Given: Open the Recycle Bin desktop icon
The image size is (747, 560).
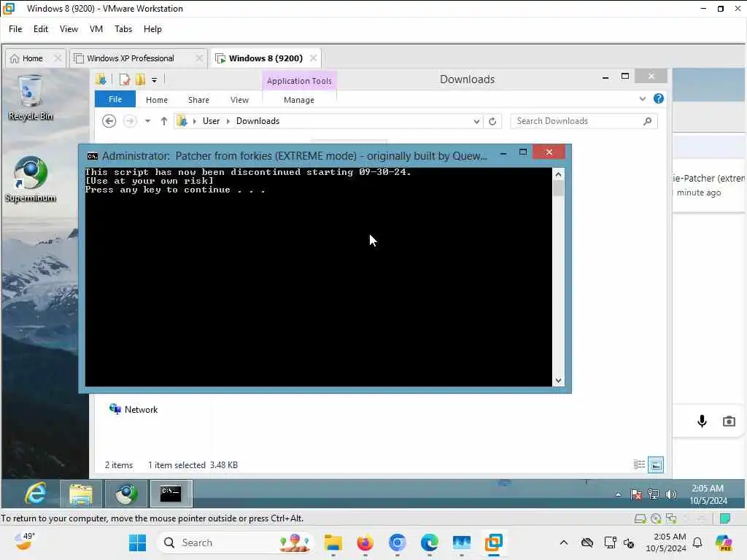Looking at the screenshot, I should point(31,98).
